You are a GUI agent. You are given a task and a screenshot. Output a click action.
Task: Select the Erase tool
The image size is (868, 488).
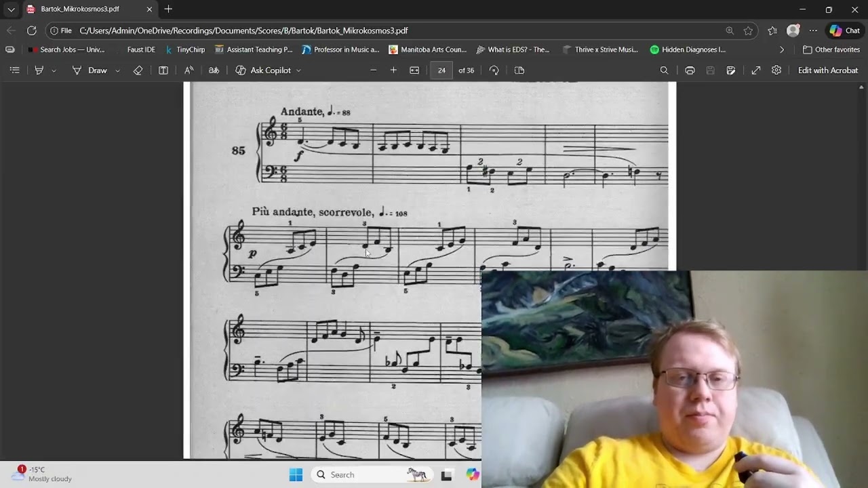click(138, 70)
